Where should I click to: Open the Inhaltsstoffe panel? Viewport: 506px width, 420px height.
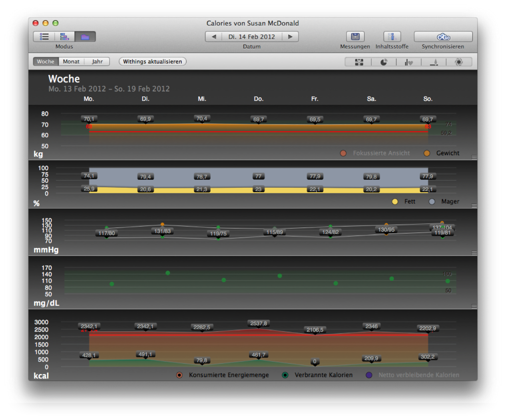click(x=392, y=37)
